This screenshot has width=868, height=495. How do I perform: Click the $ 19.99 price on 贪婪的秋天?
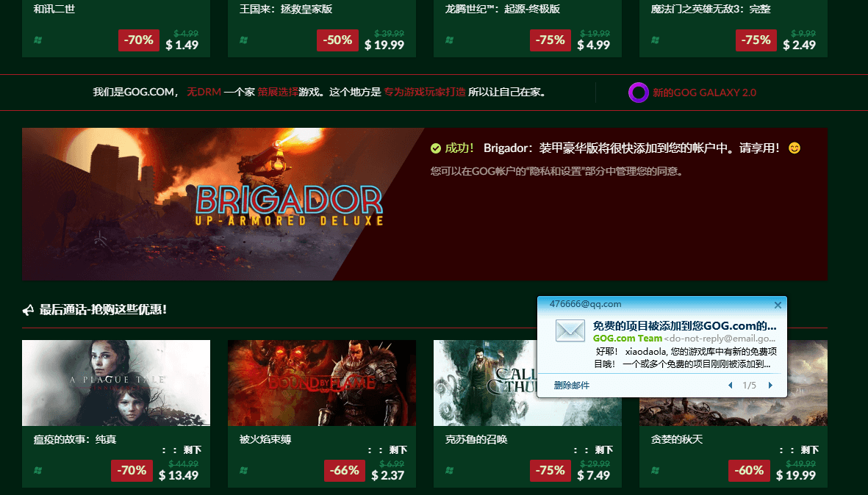click(x=796, y=475)
